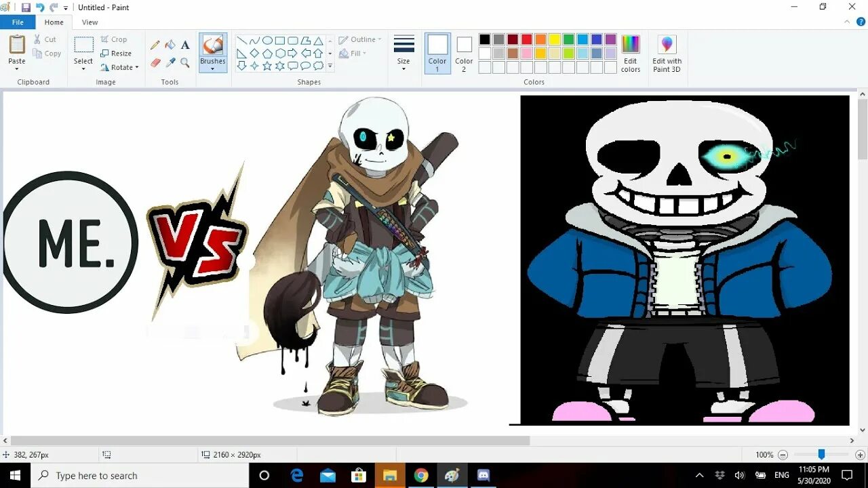This screenshot has width=868, height=488.
Task: Click the zoom out minus button
Action: 783,455
